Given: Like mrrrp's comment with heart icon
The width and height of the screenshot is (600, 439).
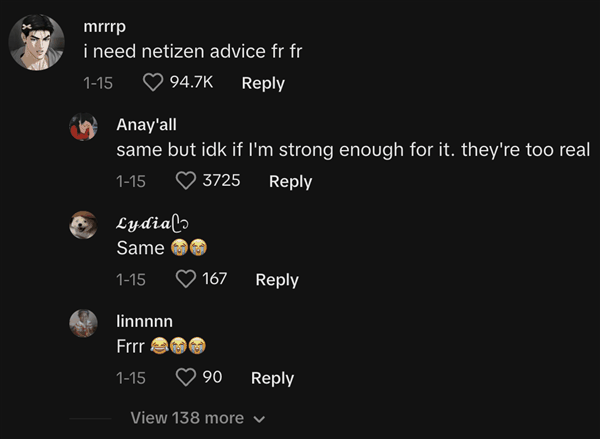Looking at the screenshot, I should (153, 84).
